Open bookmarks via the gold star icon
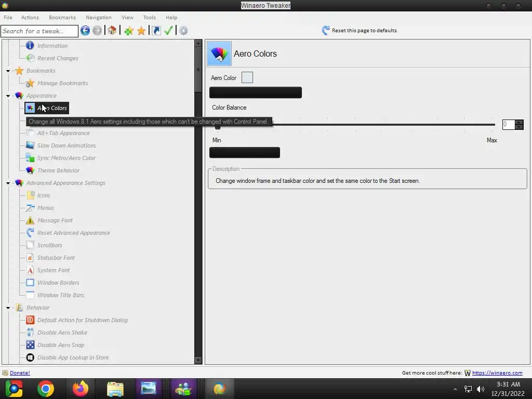 141,31
